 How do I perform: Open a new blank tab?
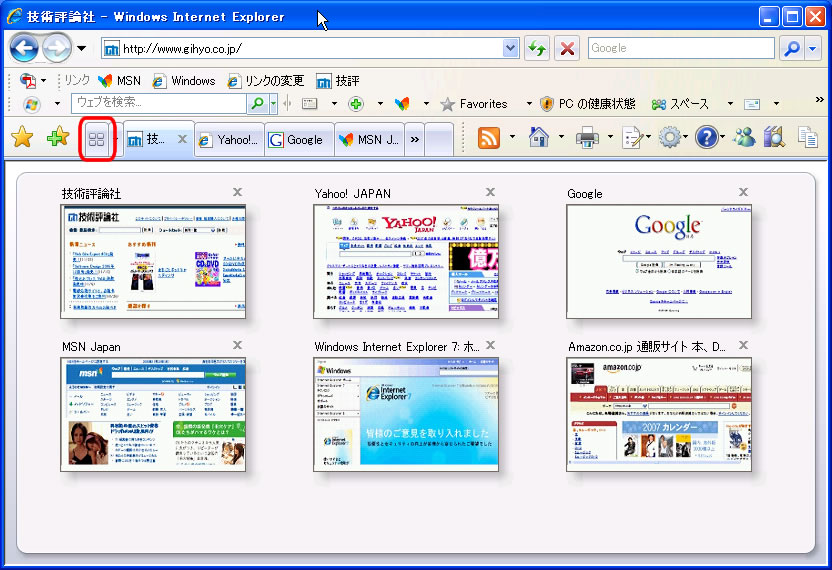[x=439, y=140]
